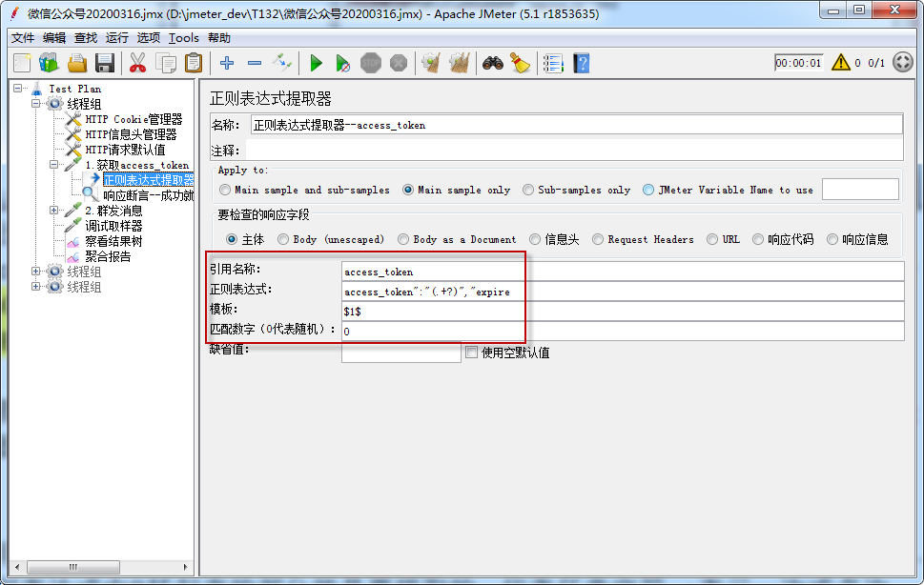Select HTTP请求默认值 tree item
The image size is (924, 585).
coord(125,150)
